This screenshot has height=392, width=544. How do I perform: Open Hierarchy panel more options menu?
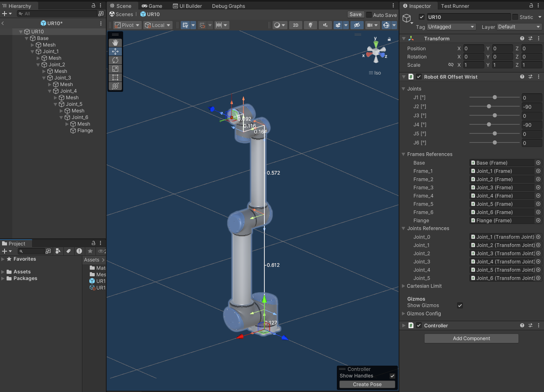pos(100,6)
